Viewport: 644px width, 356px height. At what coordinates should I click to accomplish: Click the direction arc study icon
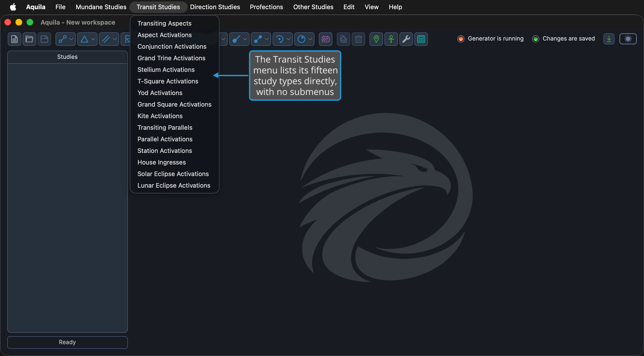click(279, 39)
